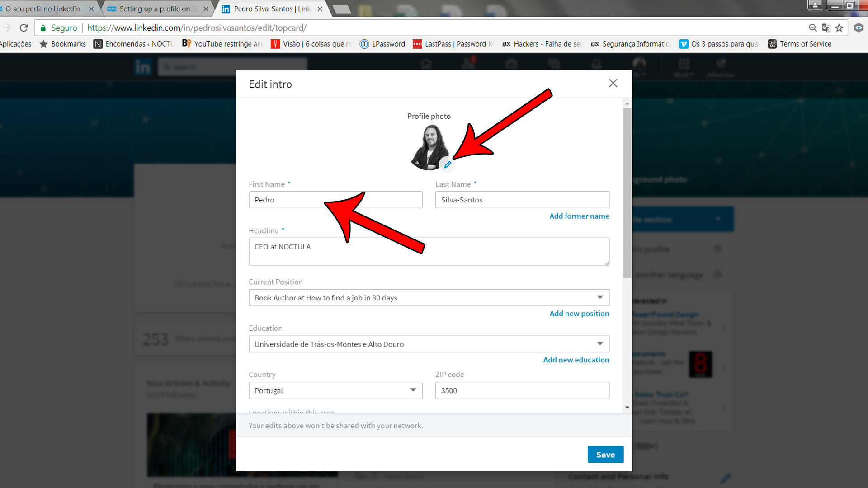Open the Add former name link

(579, 216)
